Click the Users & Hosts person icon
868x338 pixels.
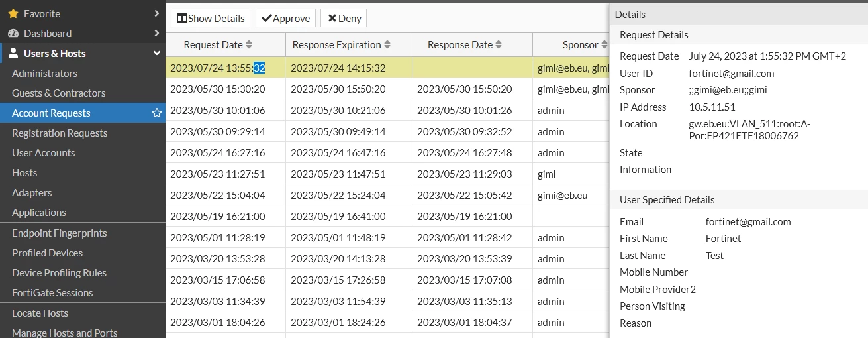point(13,53)
